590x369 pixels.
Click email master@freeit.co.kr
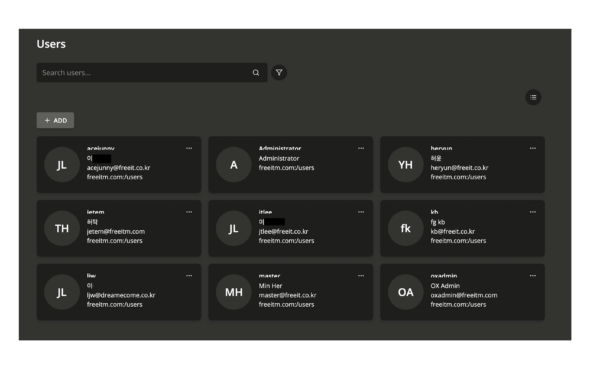pos(287,295)
